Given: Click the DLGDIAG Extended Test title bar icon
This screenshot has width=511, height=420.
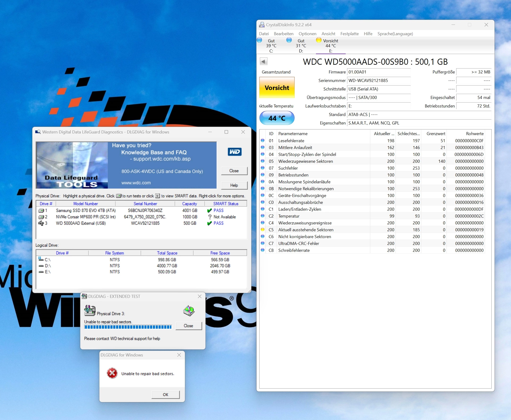Looking at the screenshot, I should pyautogui.click(x=84, y=296).
